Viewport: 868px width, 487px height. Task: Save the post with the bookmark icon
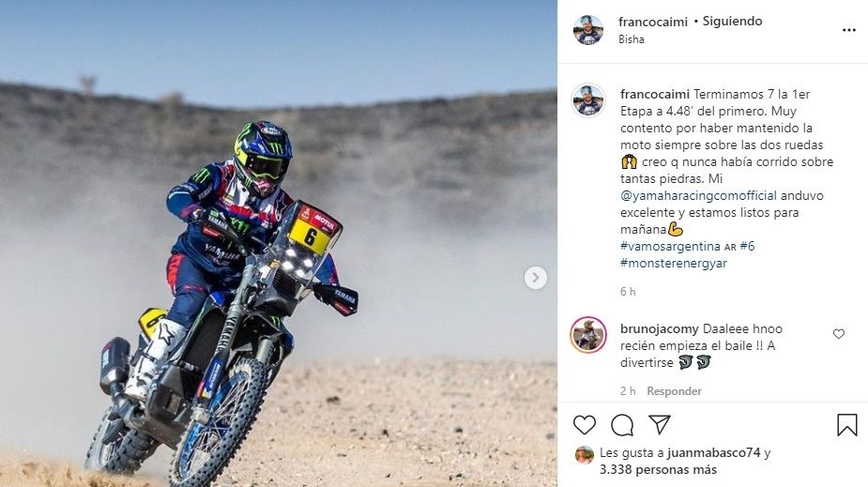tap(847, 425)
